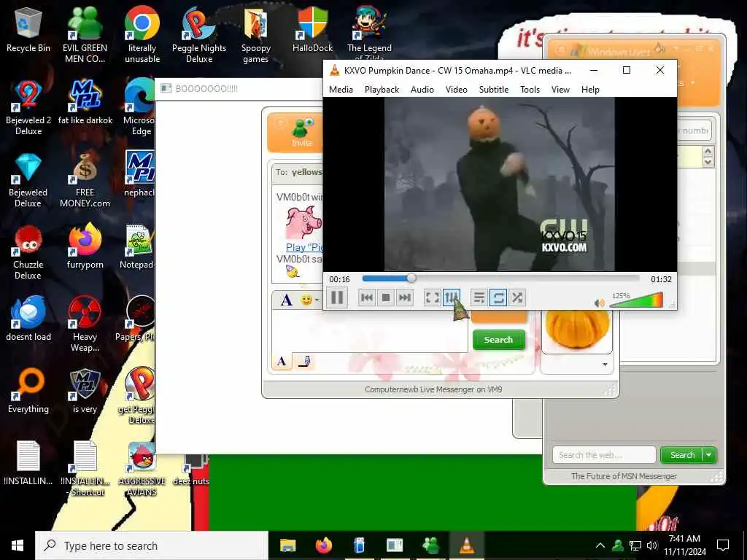Image resolution: width=747 pixels, height=560 pixels.
Task: Expand dropdown below pumpkin display picture
Action: pyautogui.click(x=605, y=365)
